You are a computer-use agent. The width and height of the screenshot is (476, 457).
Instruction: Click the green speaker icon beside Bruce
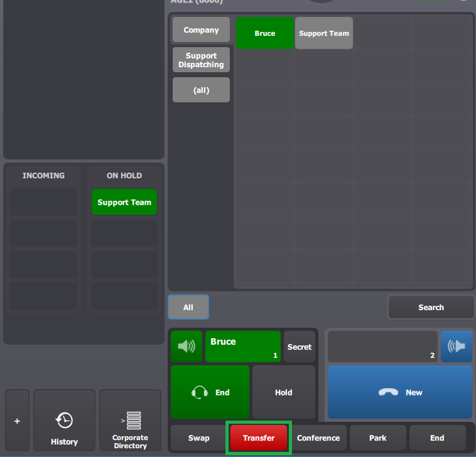click(x=187, y=347)
